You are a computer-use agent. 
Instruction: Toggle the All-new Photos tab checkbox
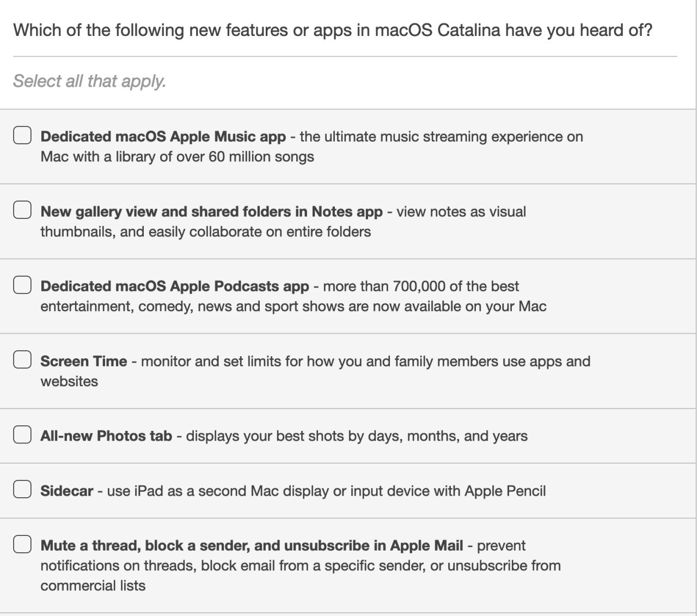22,434
